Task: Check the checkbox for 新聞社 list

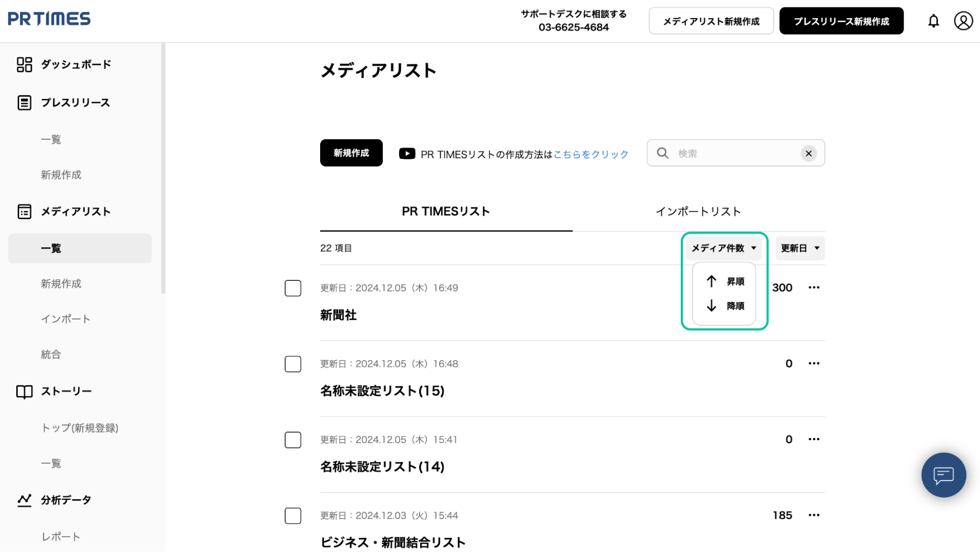Action: point(293,288)
